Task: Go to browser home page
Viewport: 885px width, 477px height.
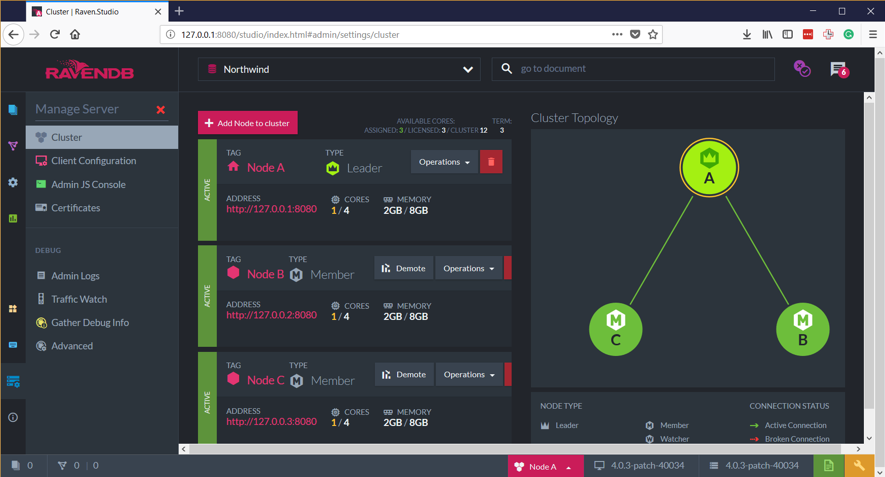Action: pos(75,34)
